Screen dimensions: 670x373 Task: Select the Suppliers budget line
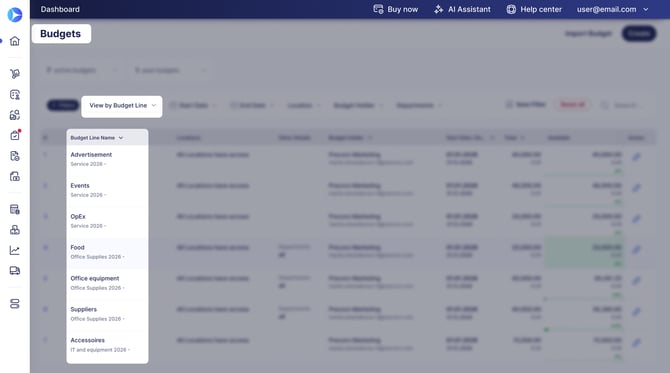(84, 309)
